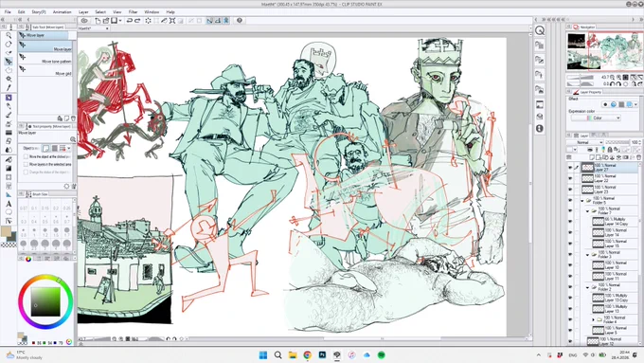Click the Navigator canvas thumbnail
The image size is (644, 363).
click(x=604, y=51)
